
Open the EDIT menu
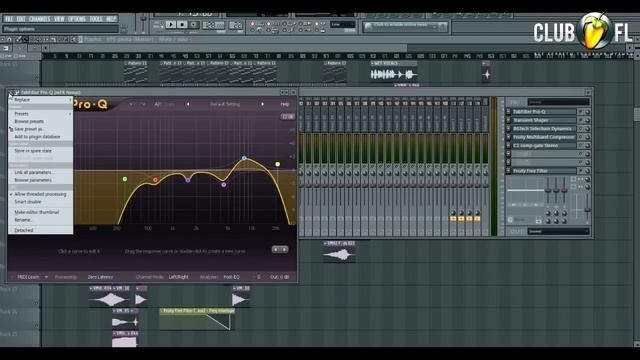[x=21, y=19]
